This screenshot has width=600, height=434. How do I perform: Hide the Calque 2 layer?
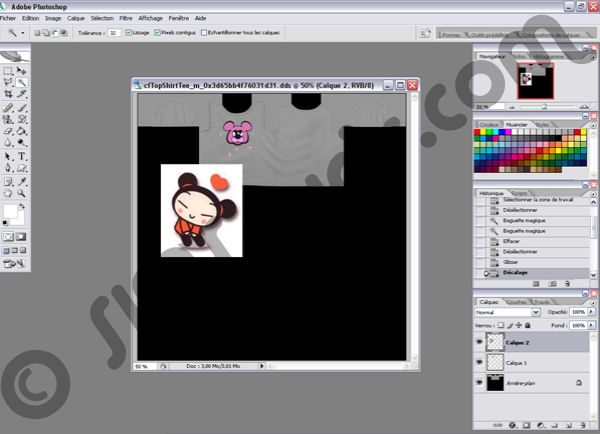coord(479,342)
